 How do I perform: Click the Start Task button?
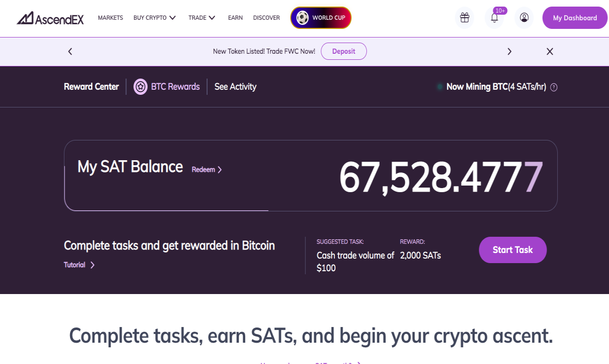pos(513,250)
